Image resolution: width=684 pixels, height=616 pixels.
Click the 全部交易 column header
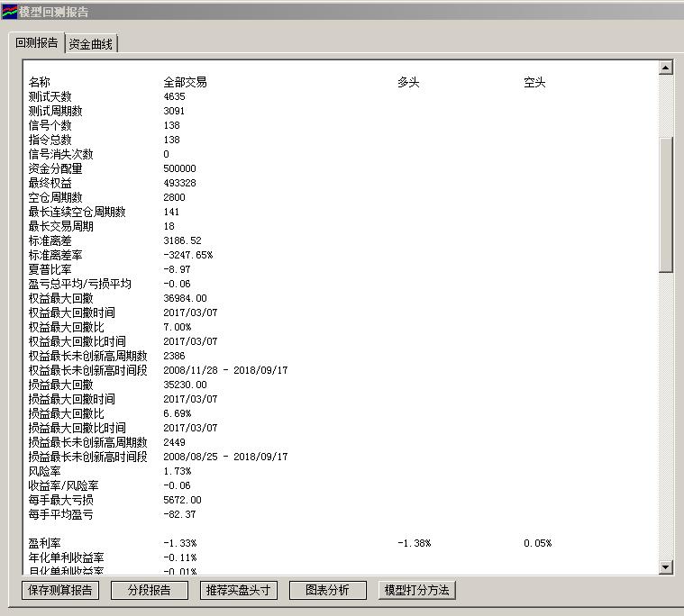coord(185,82)
